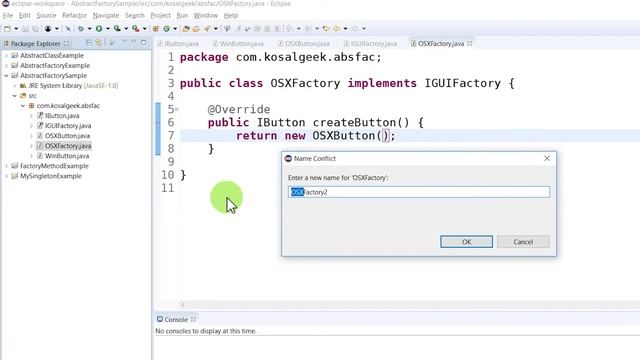This screenshot has height=360, width=640.
Task: Open the Debug dropdown arrow
Action: (89, 29)
